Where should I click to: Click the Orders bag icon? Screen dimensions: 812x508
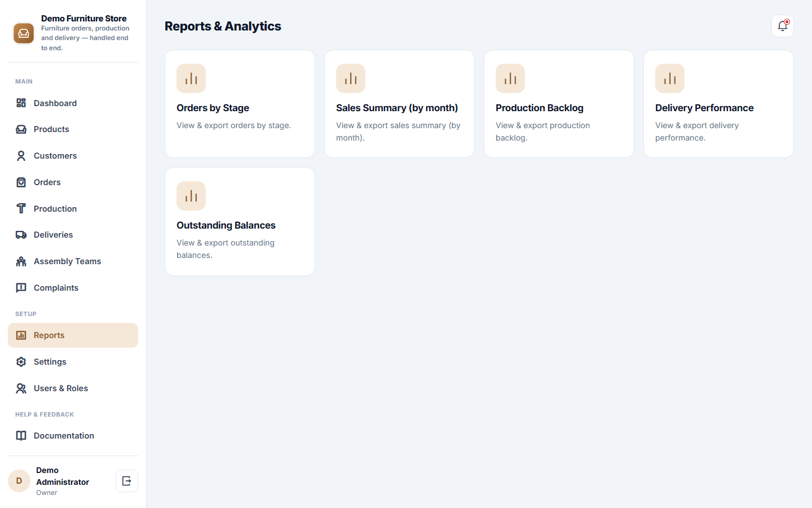click(21, 182)
